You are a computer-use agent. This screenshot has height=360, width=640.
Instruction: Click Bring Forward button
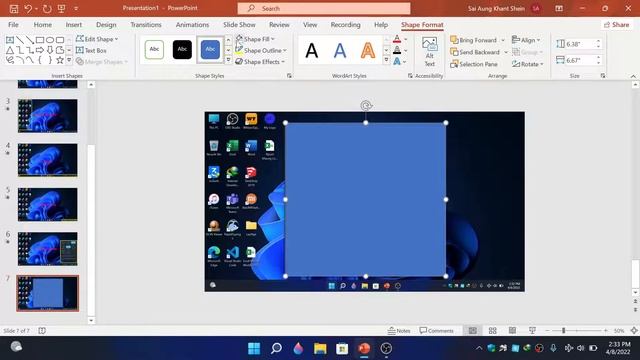pyautogui.click(x=473, y=40)
